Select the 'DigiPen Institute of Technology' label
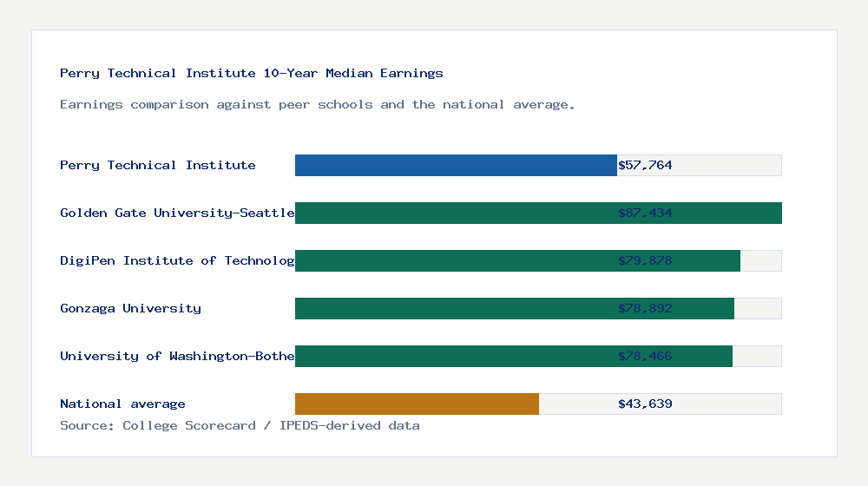The image size is (868, 486). pyautogui.click(x=177, y=260)
